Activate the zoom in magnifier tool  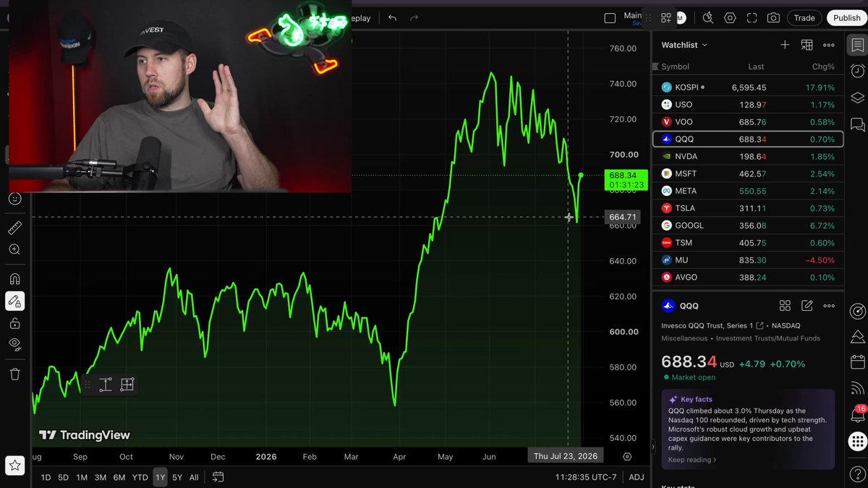point(14,249)
